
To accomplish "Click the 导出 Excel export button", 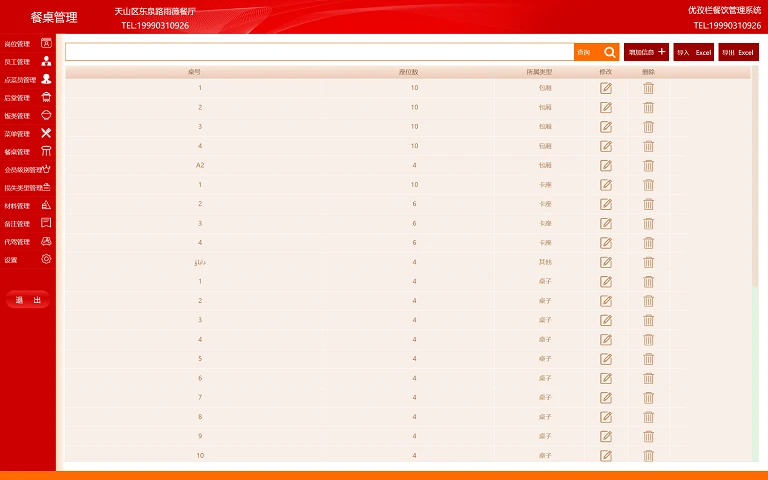I will pyautogui.click(x=738, y=52).
